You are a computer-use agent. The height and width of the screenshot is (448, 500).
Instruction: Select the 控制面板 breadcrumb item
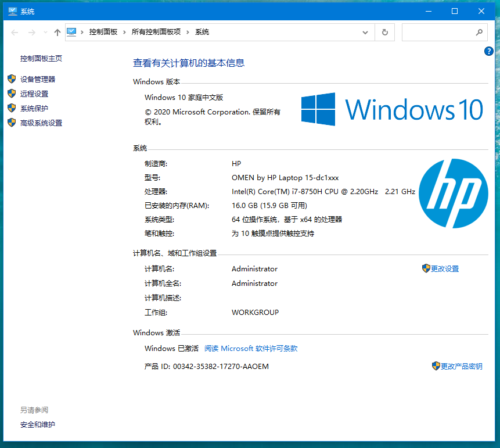103,33
